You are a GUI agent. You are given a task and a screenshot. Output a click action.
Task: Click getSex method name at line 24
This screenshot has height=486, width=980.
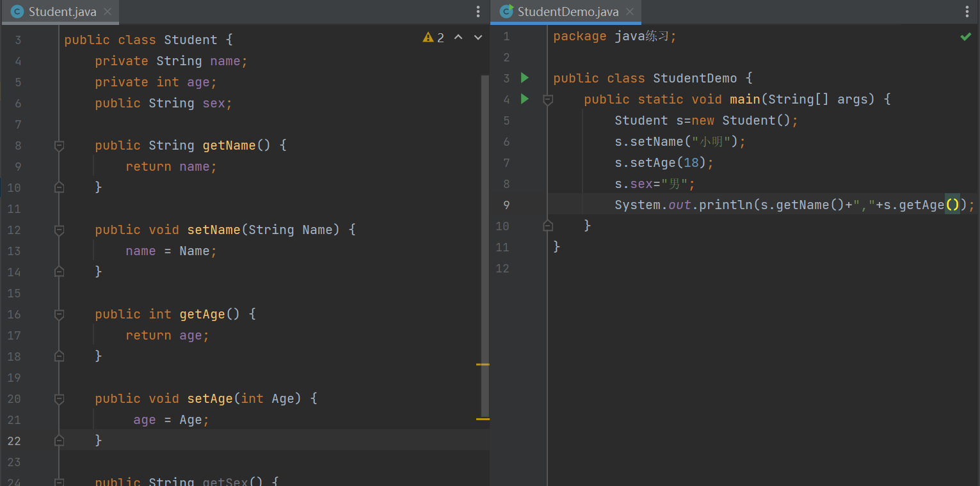coord(225,481)
